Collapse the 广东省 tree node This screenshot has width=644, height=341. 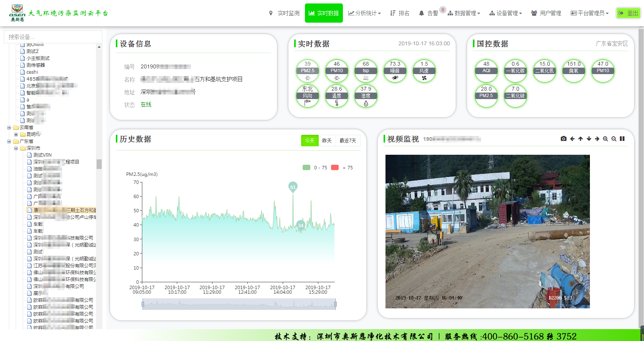point(9,141)
